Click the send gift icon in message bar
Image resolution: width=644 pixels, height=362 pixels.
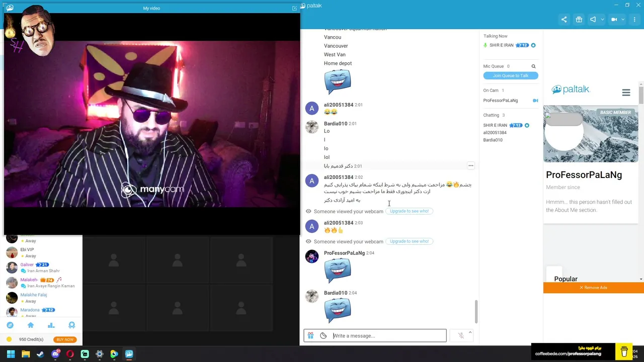(x=310, y=336)
